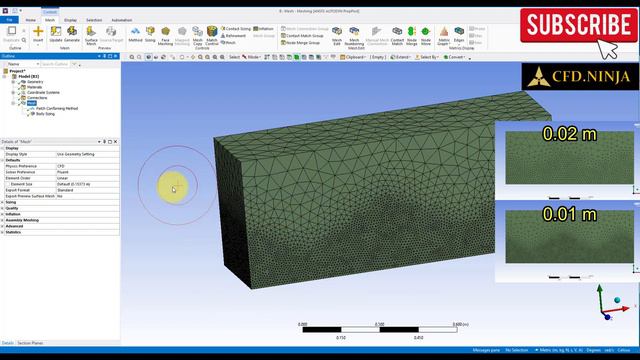Open the Surface Mesh preview tool

[91, 36]
